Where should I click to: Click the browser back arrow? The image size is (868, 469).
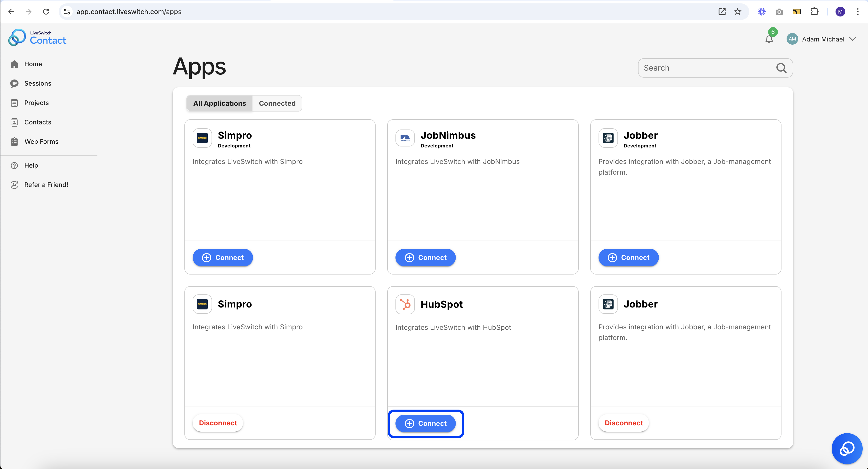(x=11, y=11)
